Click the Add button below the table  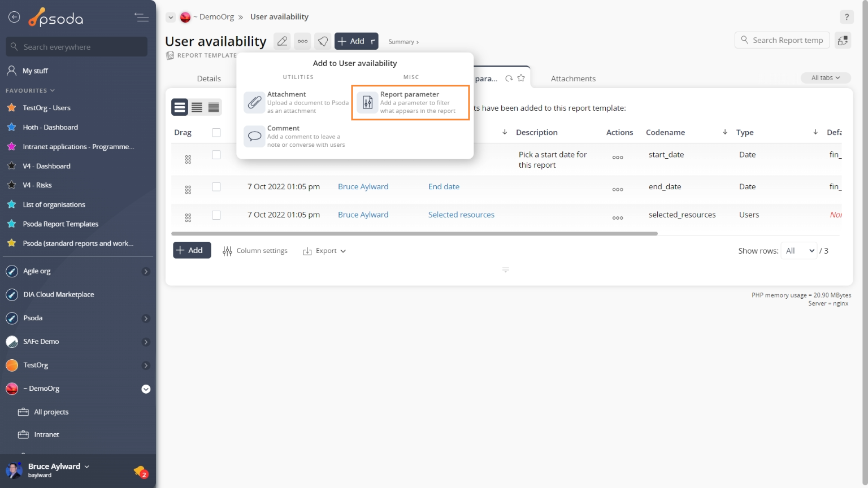192,250
